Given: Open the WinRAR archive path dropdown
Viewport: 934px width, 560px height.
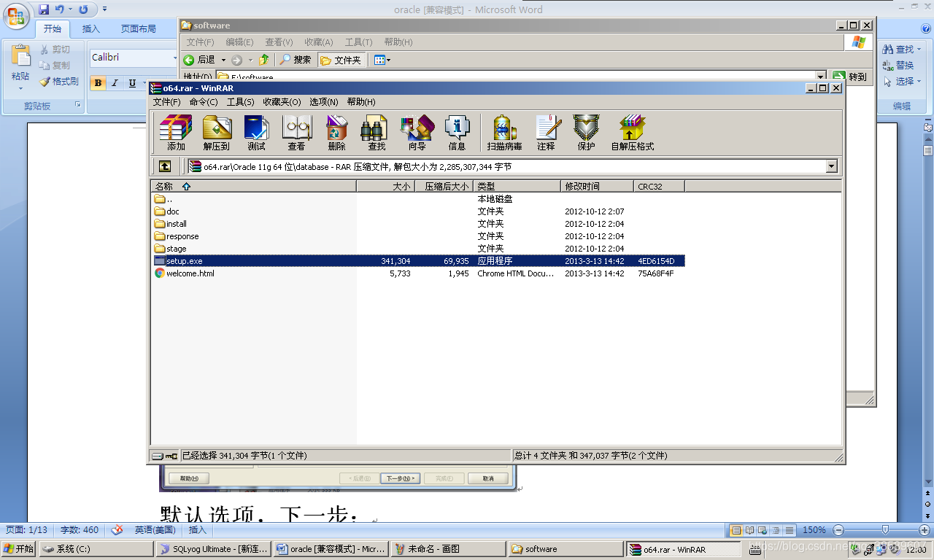Looking at the screenshot, I should click(x=831, y=166).
